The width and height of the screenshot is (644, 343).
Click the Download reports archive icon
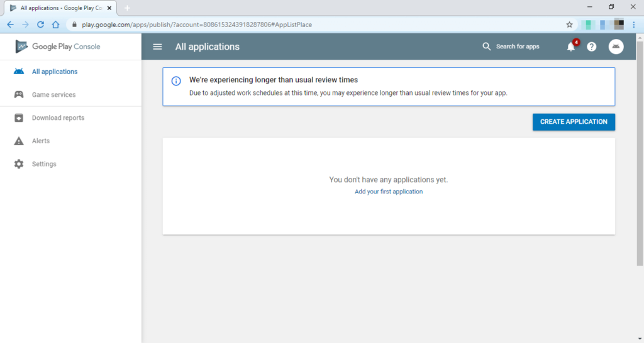point(19,117)
